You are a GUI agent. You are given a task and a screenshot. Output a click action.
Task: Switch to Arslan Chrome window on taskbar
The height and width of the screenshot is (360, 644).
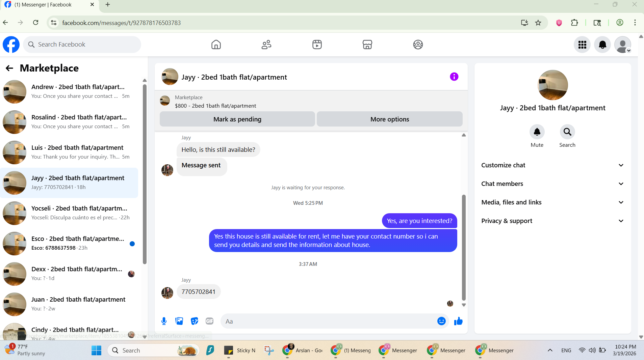pyautogui.click(x=303, y=350)
